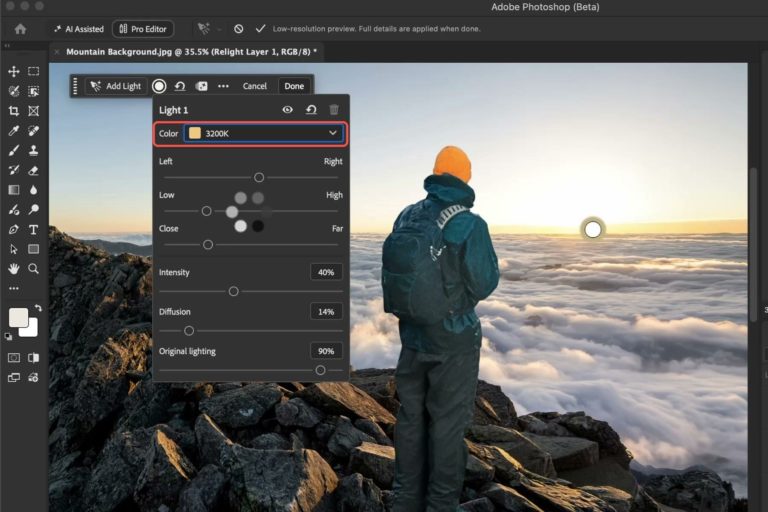Viewport: 768px width, 512px height.
Task: Select the Gradient tool
Action: click(14, 190)
